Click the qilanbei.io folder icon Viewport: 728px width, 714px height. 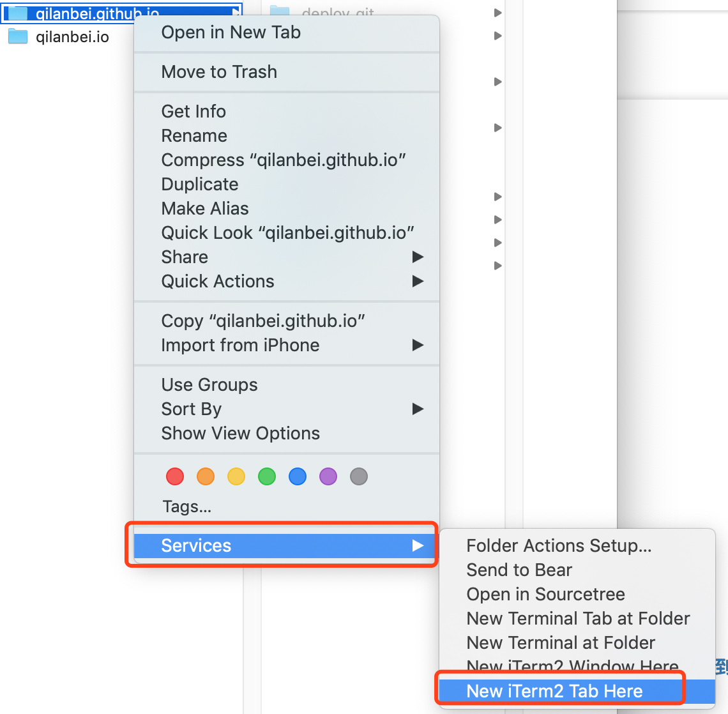18,36
